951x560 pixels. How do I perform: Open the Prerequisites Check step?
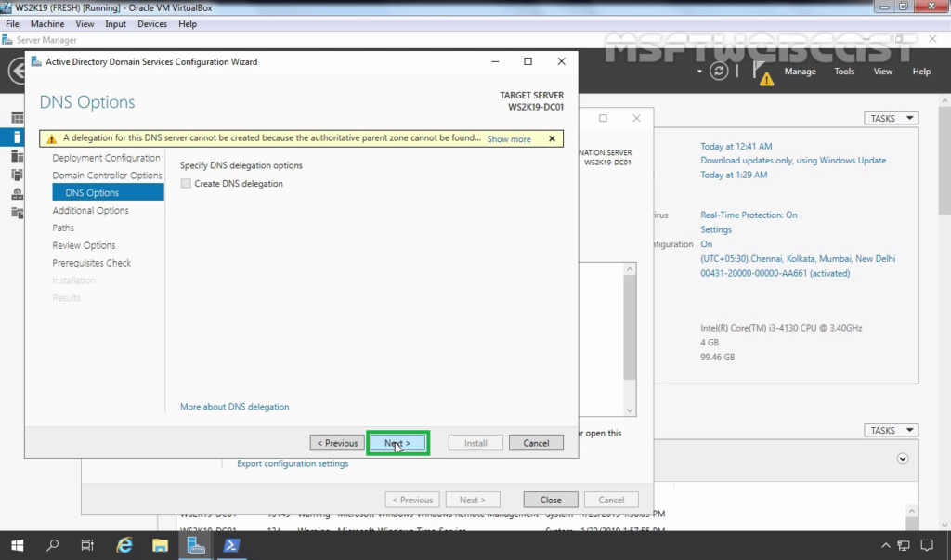pyautogui.click(x=92, y=263)
